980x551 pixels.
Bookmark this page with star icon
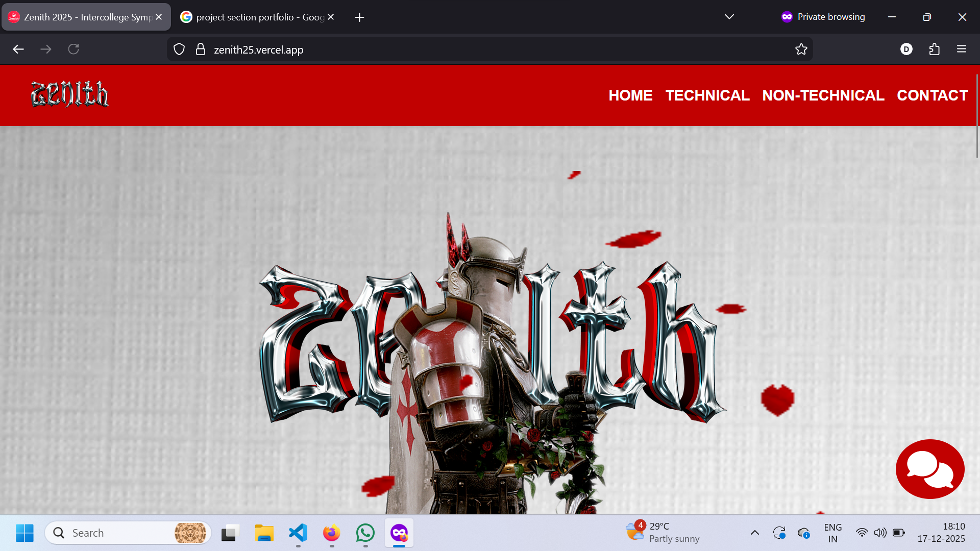pyautogui.click(x=801, y=49)
